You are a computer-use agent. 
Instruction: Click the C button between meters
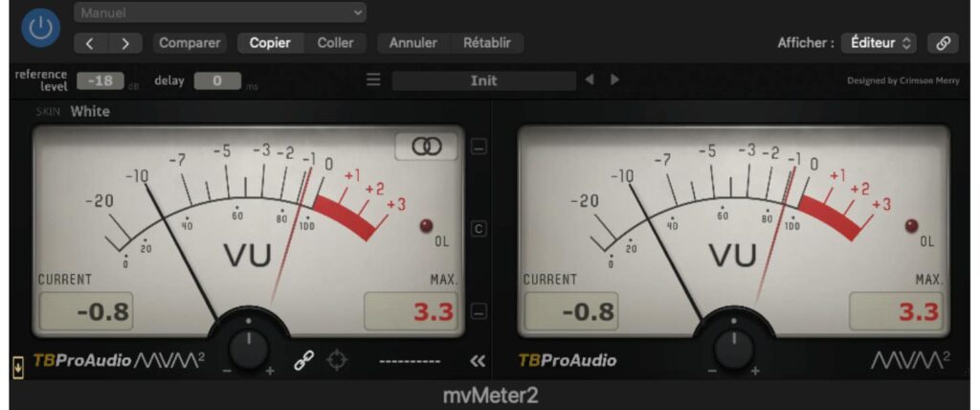click(x=479, y=230)
